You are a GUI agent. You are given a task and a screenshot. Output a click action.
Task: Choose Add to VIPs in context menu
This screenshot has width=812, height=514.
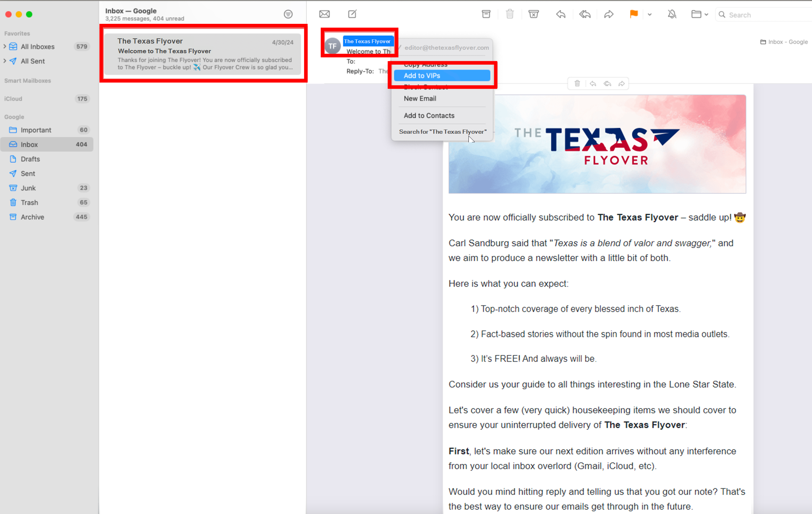(442, 76)
